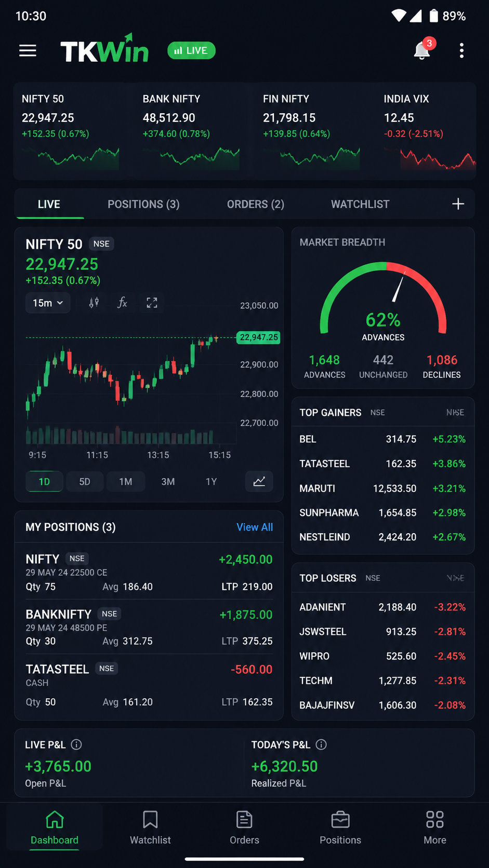The width and height of the screenshot is (489, 868).
Task: Open the hamburger navigation menu
Action: (x=28, y=50)
